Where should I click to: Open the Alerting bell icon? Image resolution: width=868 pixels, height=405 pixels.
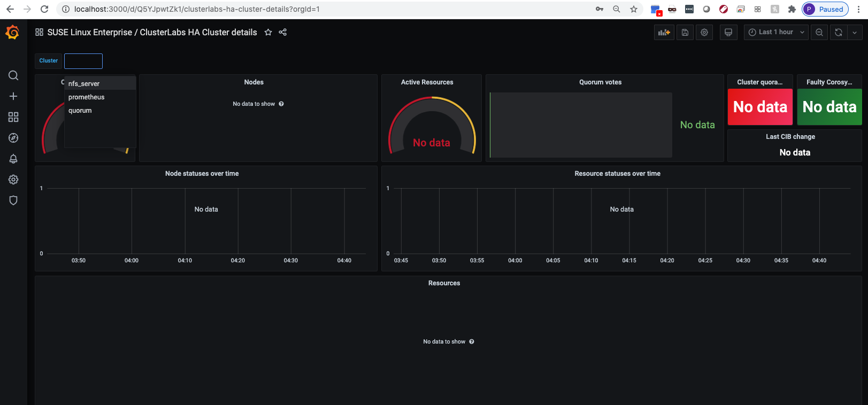click(x=13, y=159)
